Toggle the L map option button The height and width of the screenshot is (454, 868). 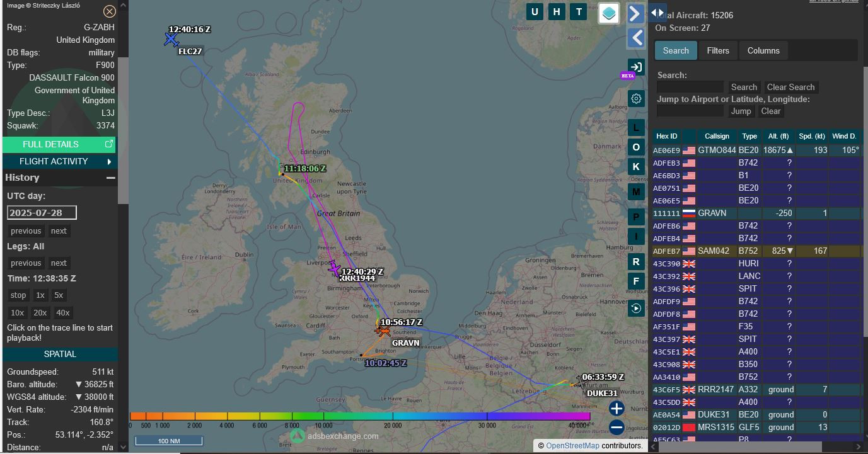[x=636, y=128]
